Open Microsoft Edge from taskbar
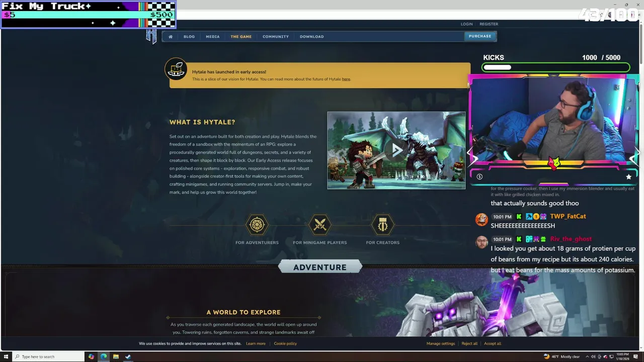 point(104,356)
